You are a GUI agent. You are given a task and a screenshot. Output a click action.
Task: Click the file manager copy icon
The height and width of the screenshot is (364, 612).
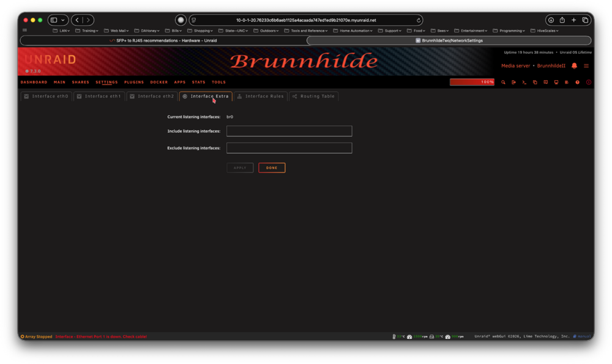[x=535, y=83]
